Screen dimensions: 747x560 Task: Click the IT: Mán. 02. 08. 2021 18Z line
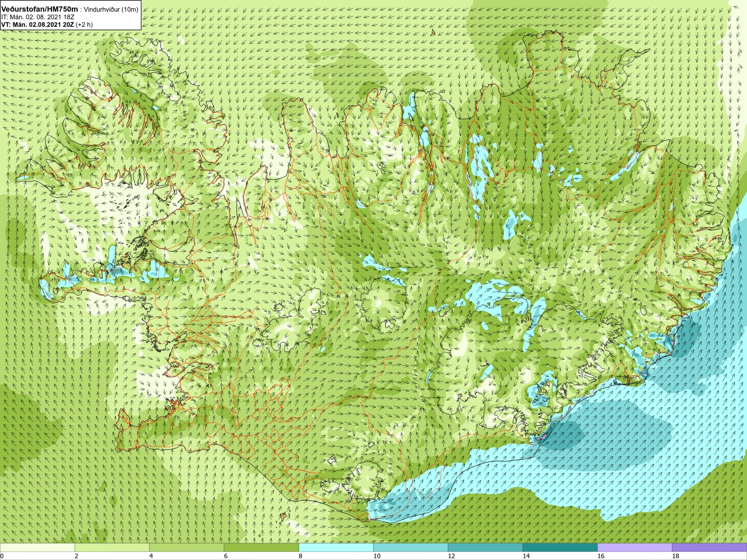(x=39, y=17)
